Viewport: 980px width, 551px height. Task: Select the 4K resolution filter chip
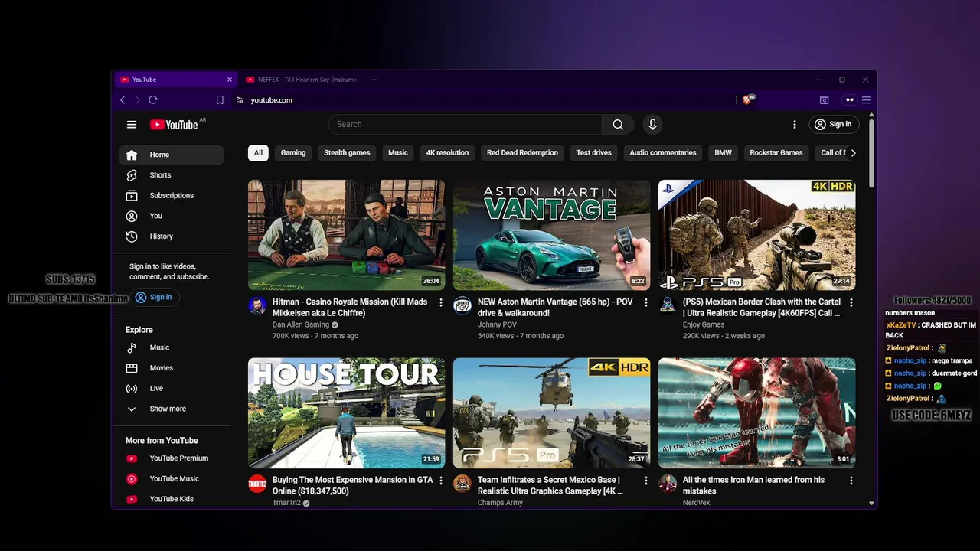[447, 152]
